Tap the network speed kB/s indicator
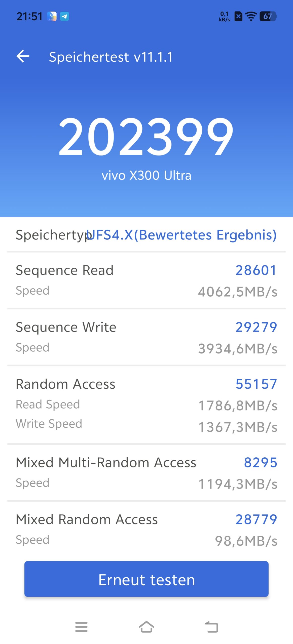The width and height of the screenshot is (293, 644). coord(224,17)
